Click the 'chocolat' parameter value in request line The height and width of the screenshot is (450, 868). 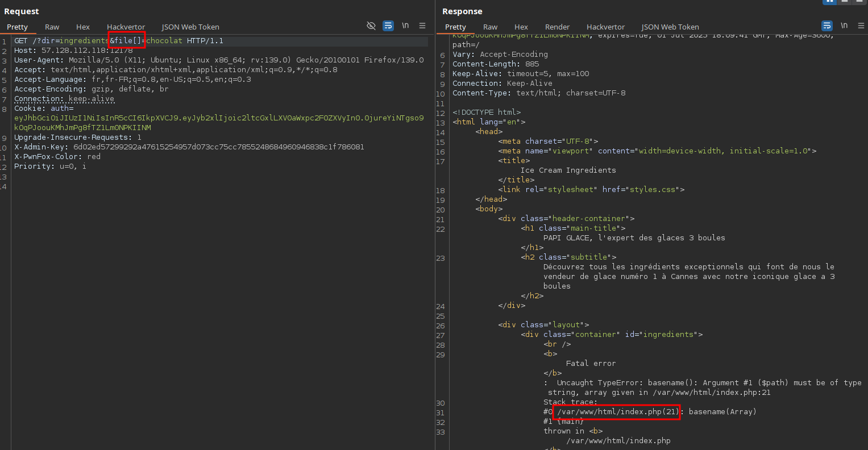164,41
